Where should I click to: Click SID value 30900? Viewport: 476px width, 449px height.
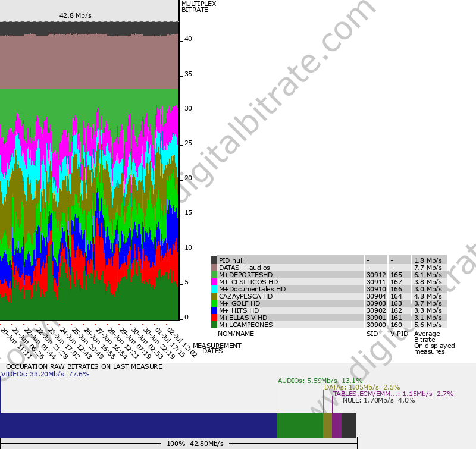coord(376,325)
